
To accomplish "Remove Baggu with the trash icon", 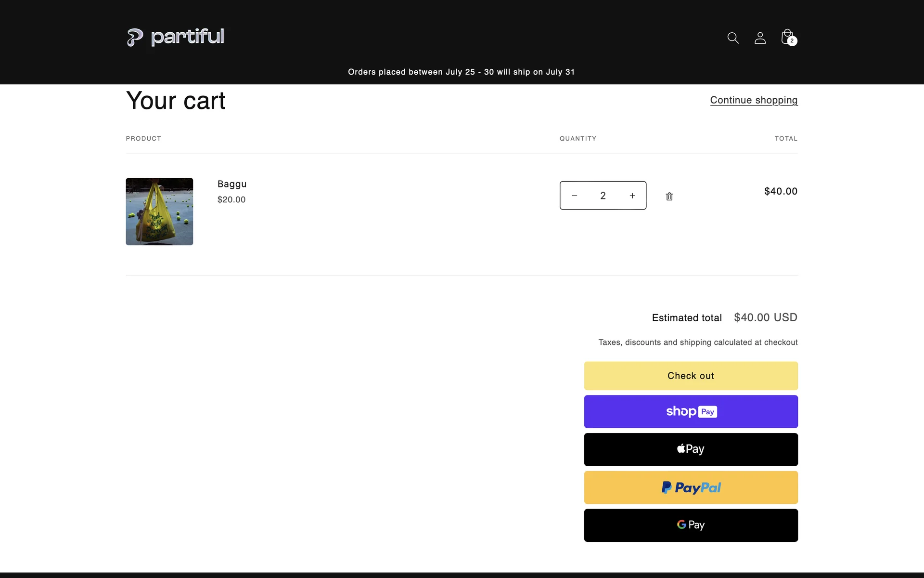I will coord(669,196).
